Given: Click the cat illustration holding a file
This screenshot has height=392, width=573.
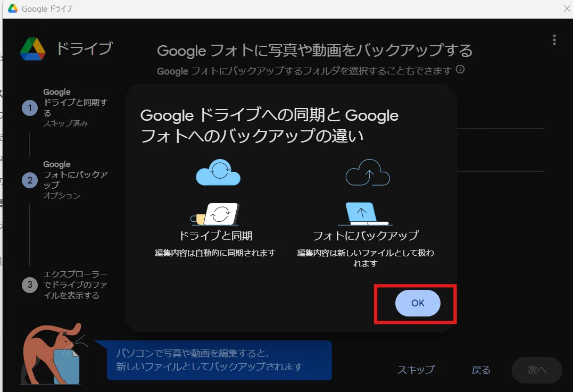Looking at the screenshot, I should tap(54, 353).
